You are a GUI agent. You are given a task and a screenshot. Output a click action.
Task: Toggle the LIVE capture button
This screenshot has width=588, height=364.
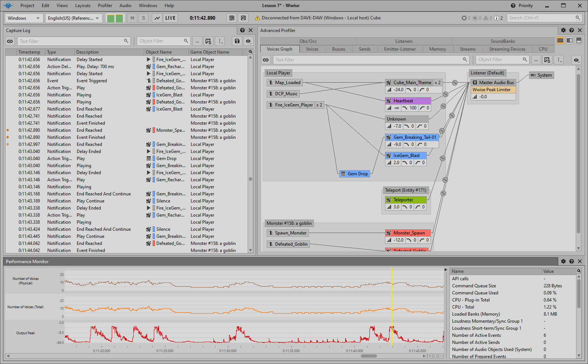tap(170, 18)
